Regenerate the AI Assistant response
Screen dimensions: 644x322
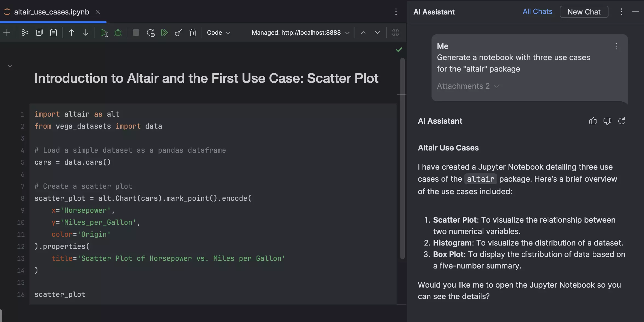621,121
